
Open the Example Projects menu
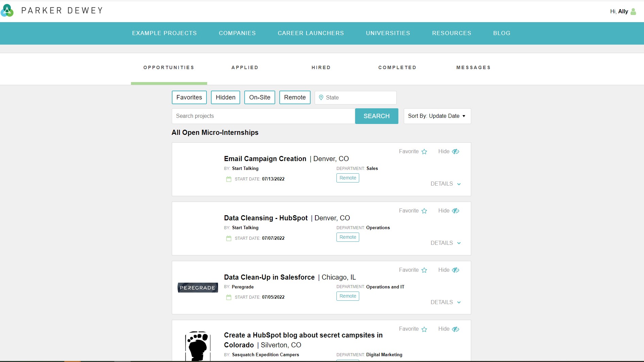(164, 33)
